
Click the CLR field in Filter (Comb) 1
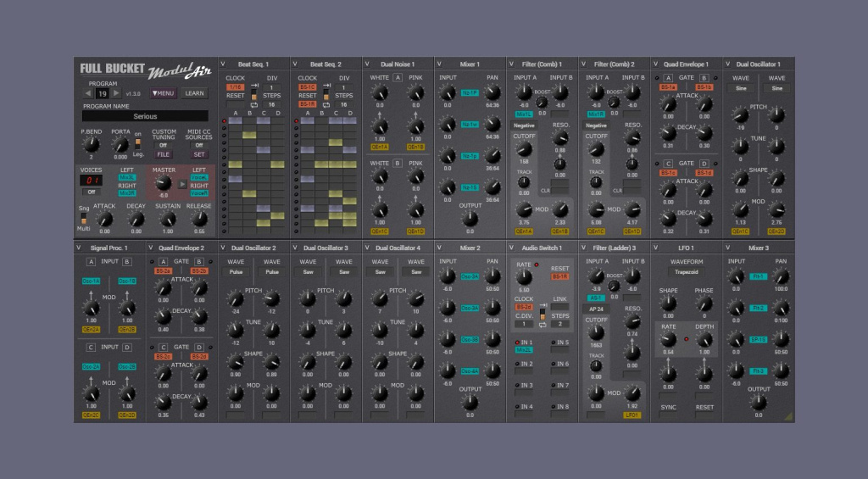point(559,191)
